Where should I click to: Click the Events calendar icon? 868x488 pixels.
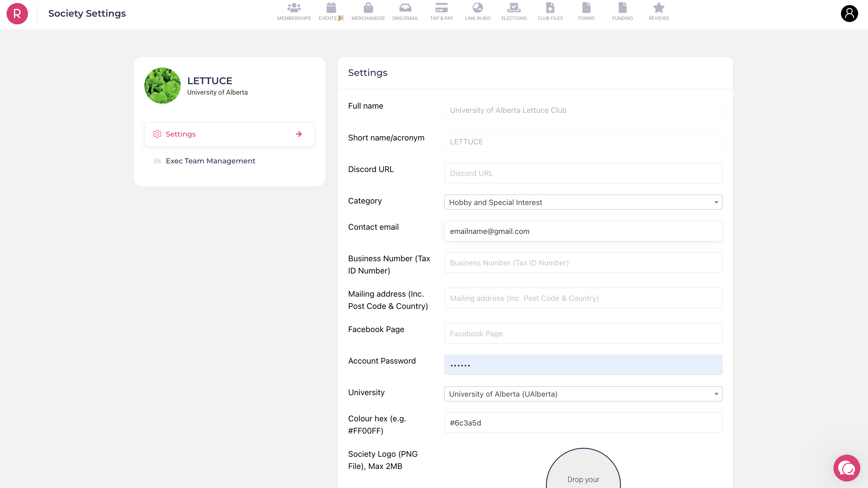pyautogui.click(x=331, y=8)
